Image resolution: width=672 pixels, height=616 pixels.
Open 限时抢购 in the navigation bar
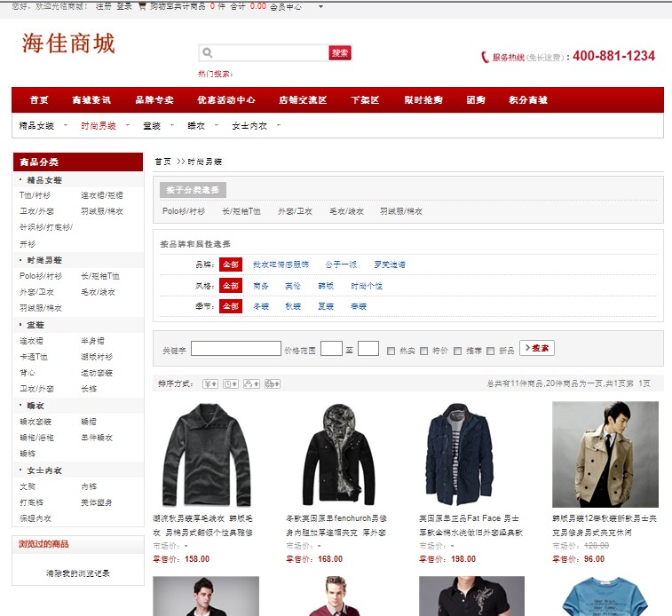(423, 99)
